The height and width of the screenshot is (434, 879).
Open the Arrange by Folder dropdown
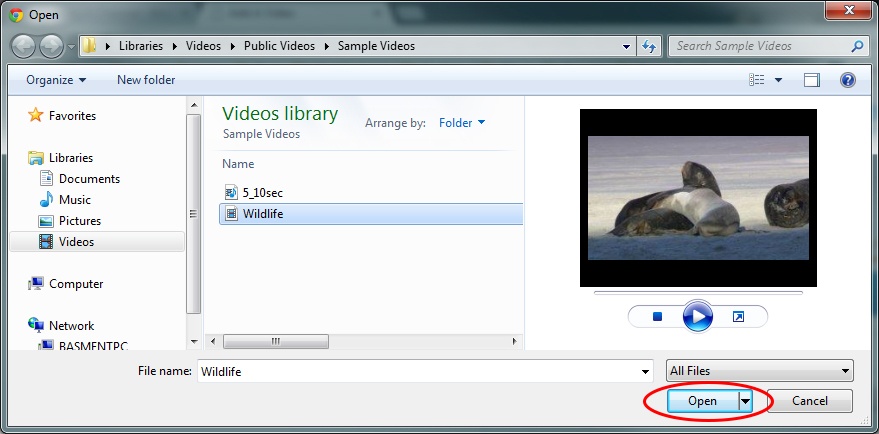point(462,123)
